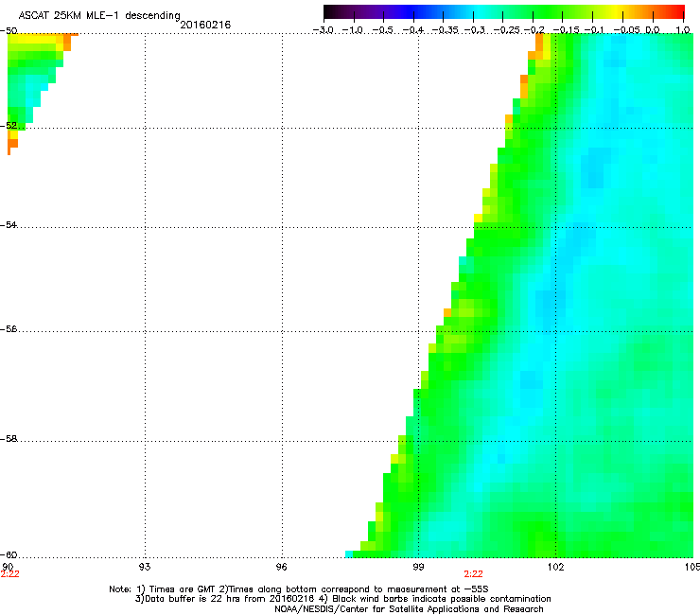Click the -0.5 color scale label

[382, 30]
